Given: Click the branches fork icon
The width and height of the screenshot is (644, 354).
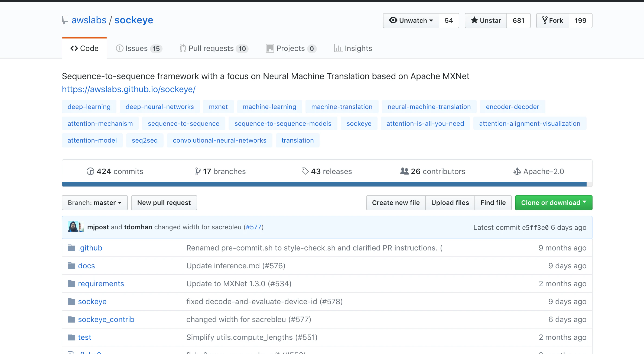Looking at the screenshot, I should pyautogui.click(x=198, y=171).
